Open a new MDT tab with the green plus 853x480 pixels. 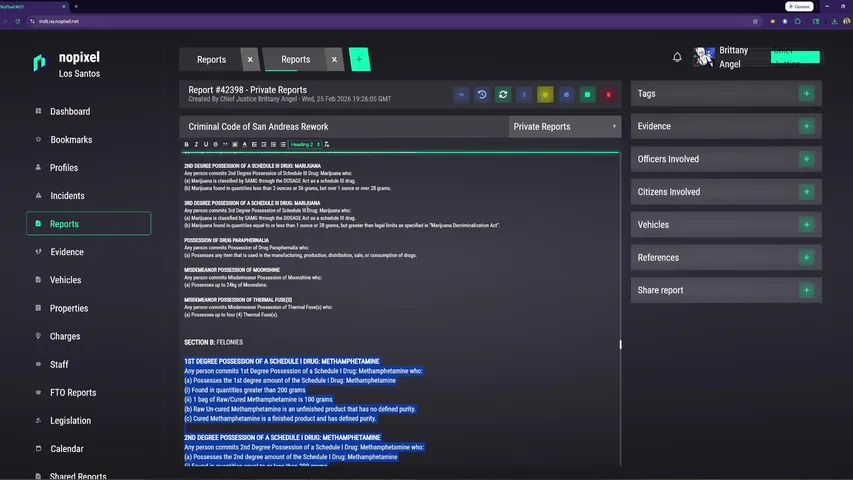(359, 59)
